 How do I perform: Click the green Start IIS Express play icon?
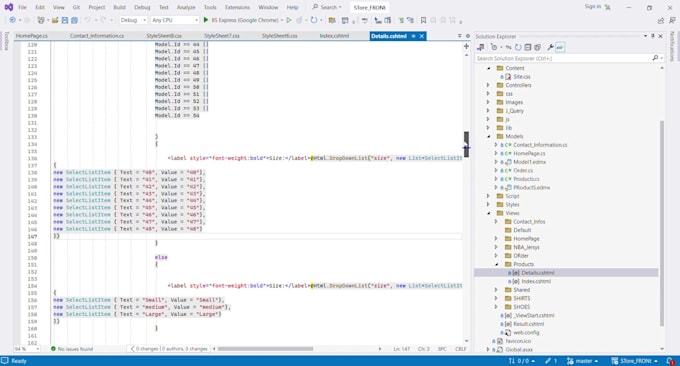(206, 20)
